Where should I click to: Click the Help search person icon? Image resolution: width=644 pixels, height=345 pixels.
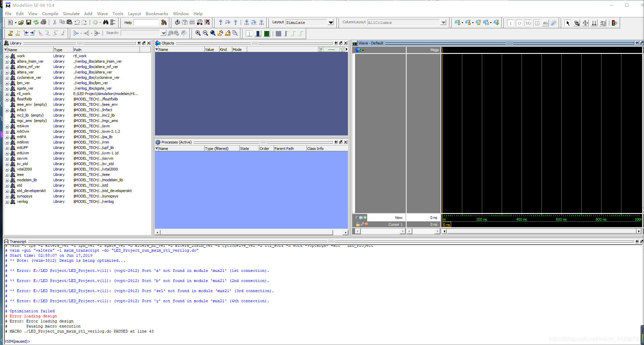164,23
